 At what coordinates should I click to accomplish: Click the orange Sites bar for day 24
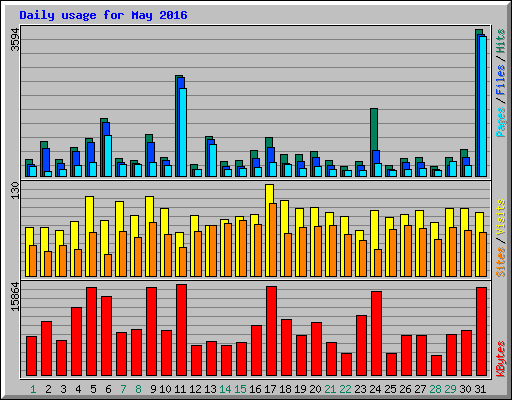click(x=378, y=263)
